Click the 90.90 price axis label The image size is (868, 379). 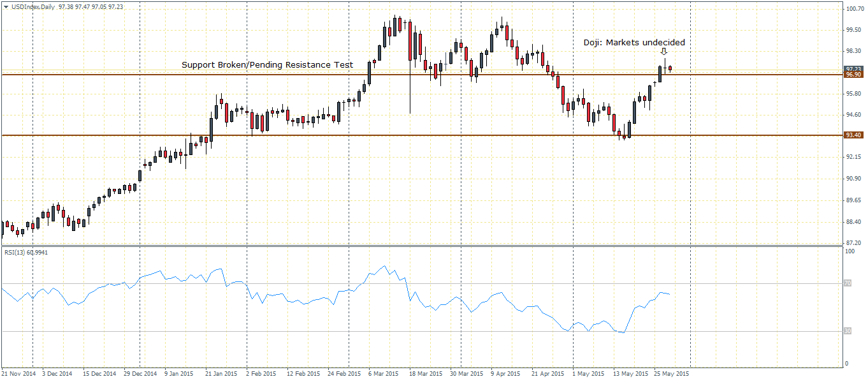[x=854, y=178]
